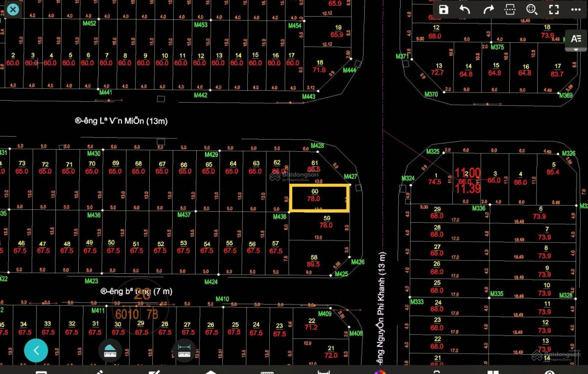Toggle fullscreen view mode
The image size is (588, 374).
click(x=554, y=9)
